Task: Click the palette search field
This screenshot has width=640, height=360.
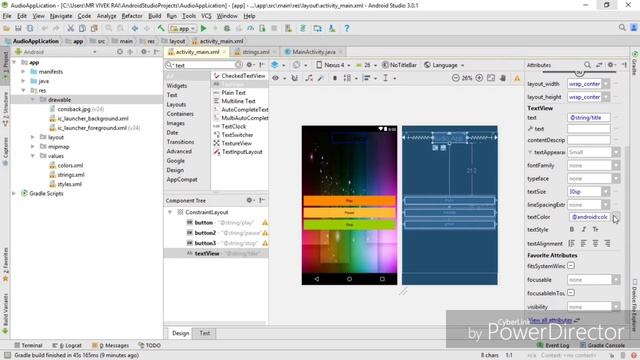Action: point(204,65)
